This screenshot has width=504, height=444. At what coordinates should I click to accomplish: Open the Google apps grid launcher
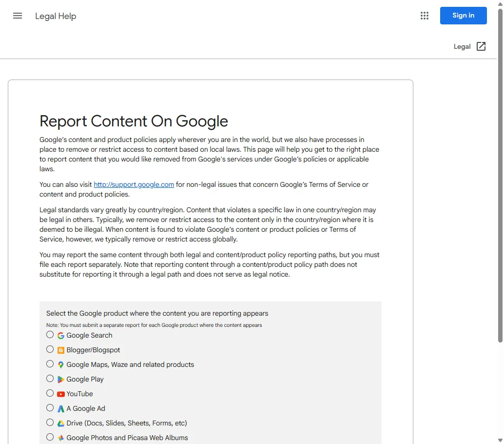click(424, 16)
